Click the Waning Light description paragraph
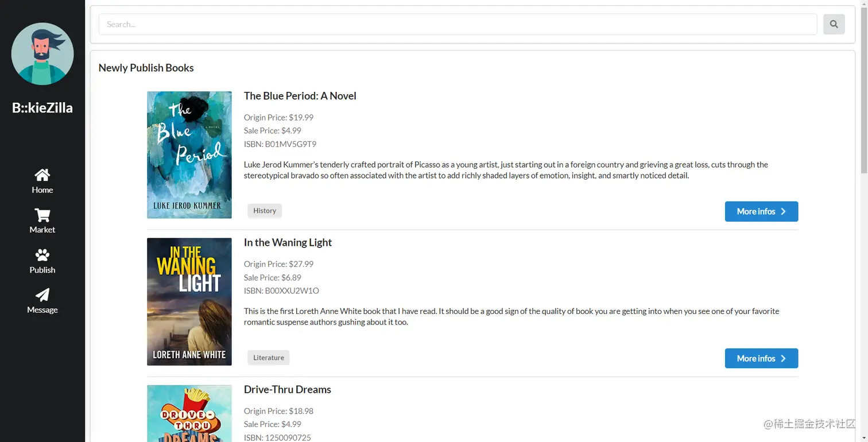The height and width of the screenshot is (442, 868). pyautogui.click(x=511, y=317)
